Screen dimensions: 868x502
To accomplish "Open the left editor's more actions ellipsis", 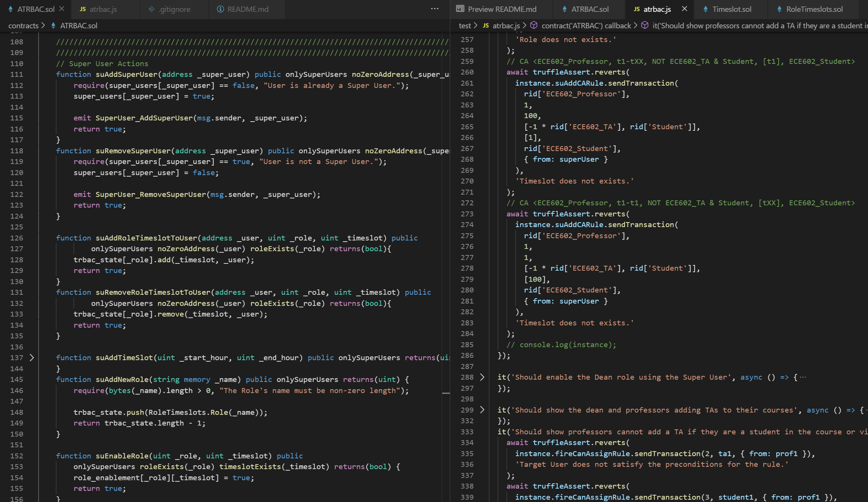I will point(435,9).
